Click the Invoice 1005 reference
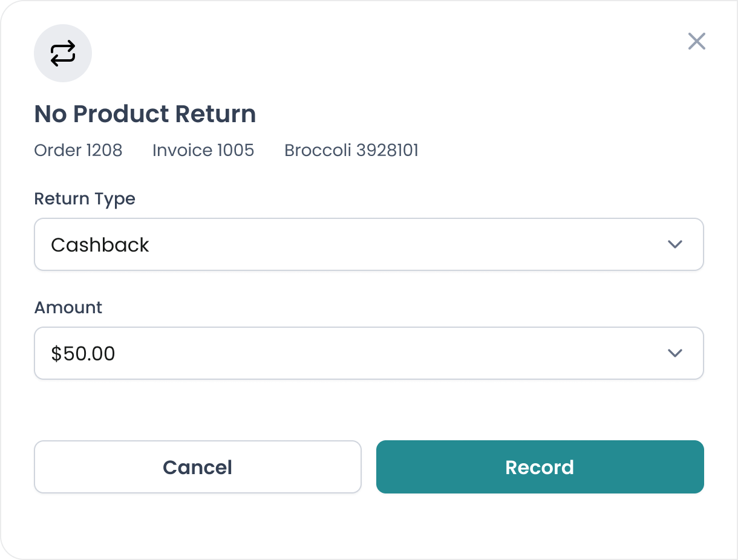 point(203,150)
